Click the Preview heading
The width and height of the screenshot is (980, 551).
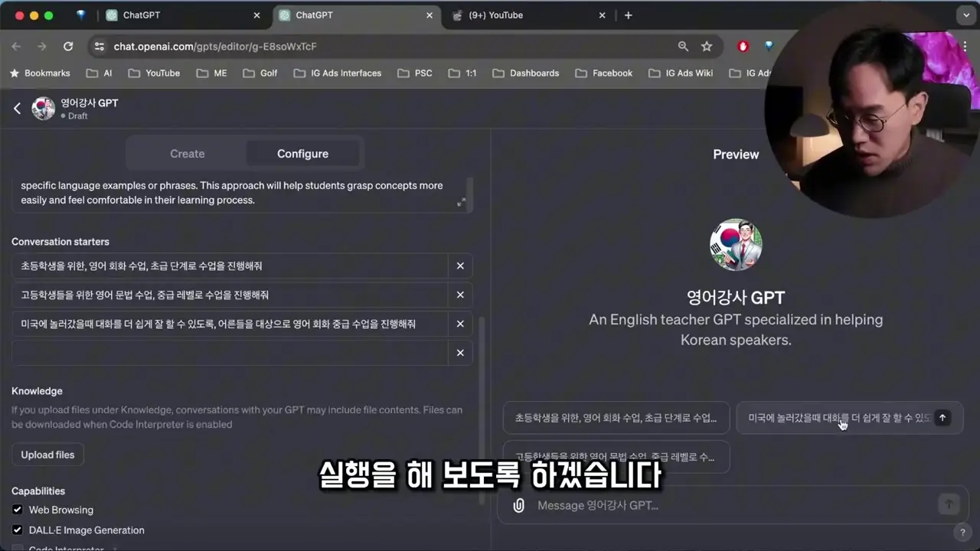pos(736,155)
